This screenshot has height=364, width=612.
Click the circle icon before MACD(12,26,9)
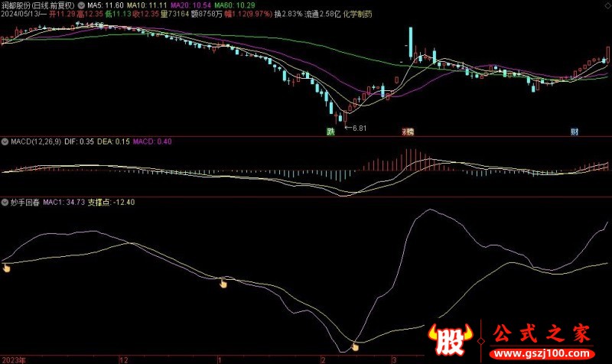click(x=5, y=141)
